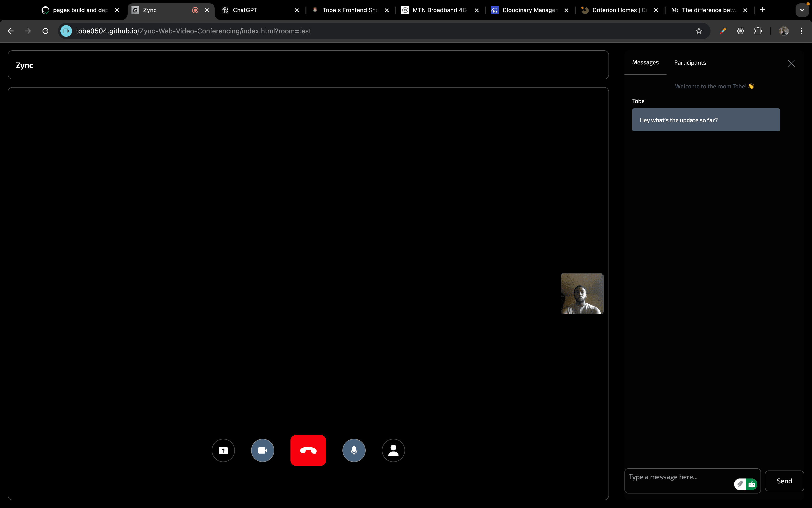812x508 pixels.
Task: Open the React developer tools extension icon
Action: [740, 31]
